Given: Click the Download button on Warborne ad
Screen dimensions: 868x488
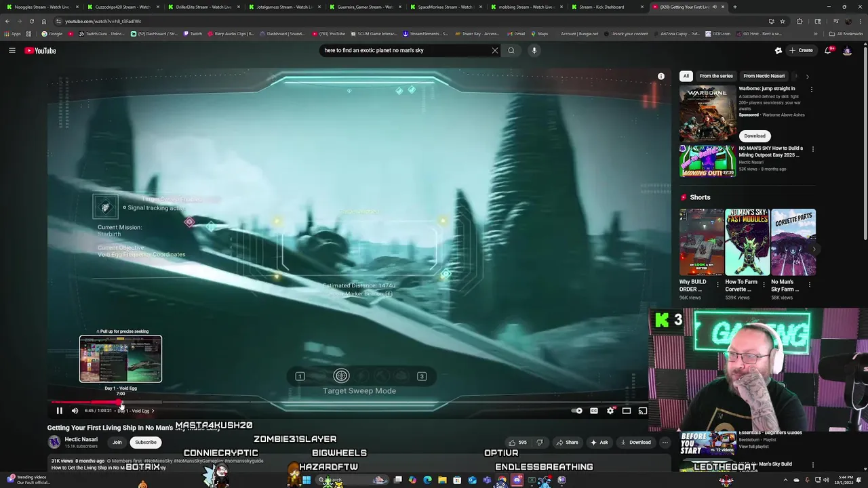Looking at the screenshot, I should (755, 136).
